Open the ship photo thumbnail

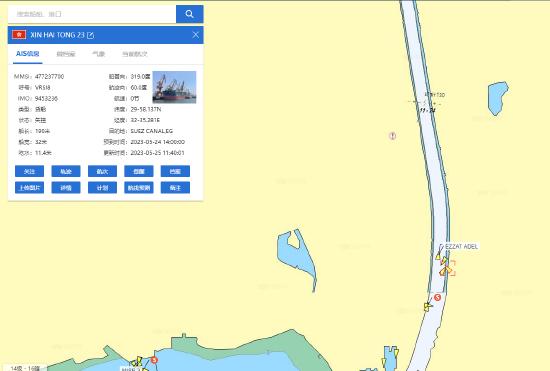click(174, 87)
